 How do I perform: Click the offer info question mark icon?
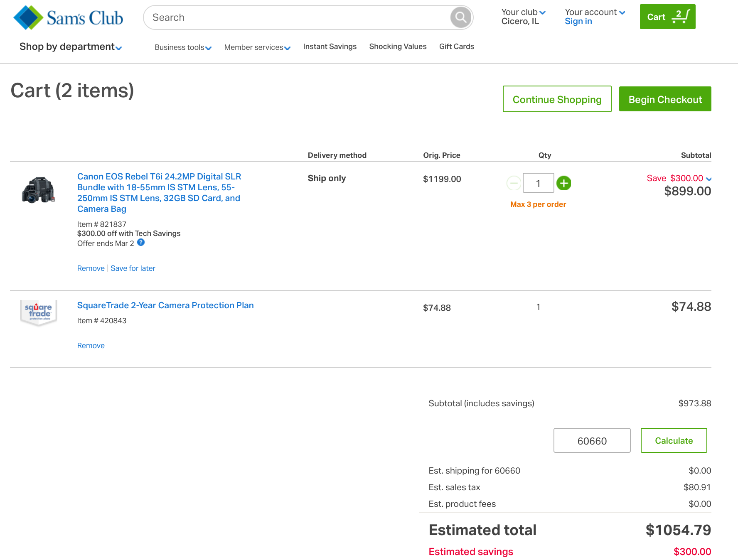[141, 243]
